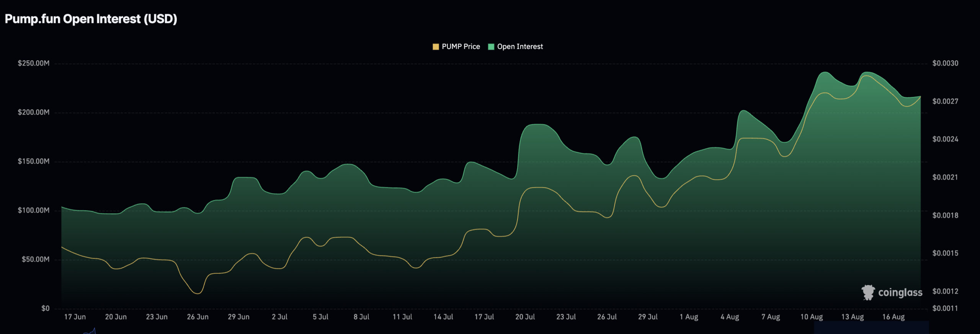Click the 14 Jul date label

click(443, 317)
